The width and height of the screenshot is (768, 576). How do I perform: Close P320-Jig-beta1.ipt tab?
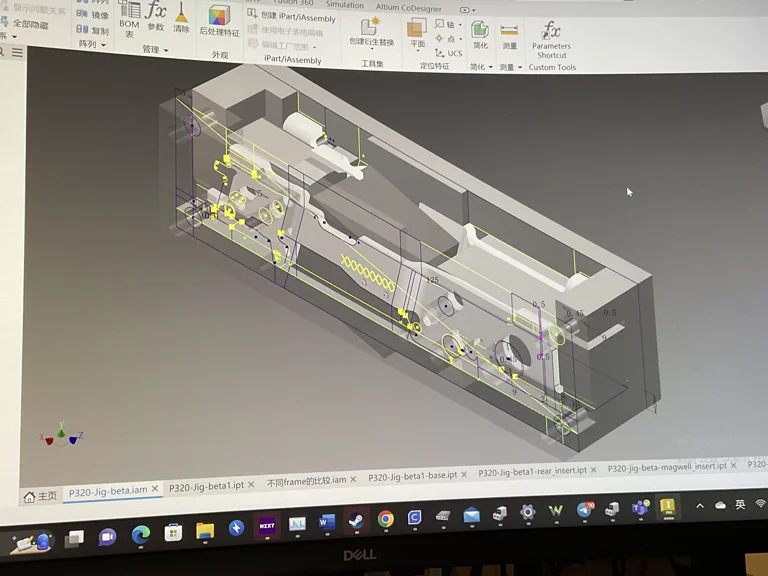251,484
